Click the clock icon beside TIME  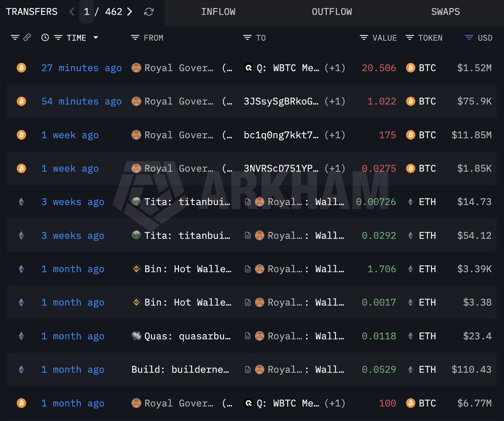(45, 38)
